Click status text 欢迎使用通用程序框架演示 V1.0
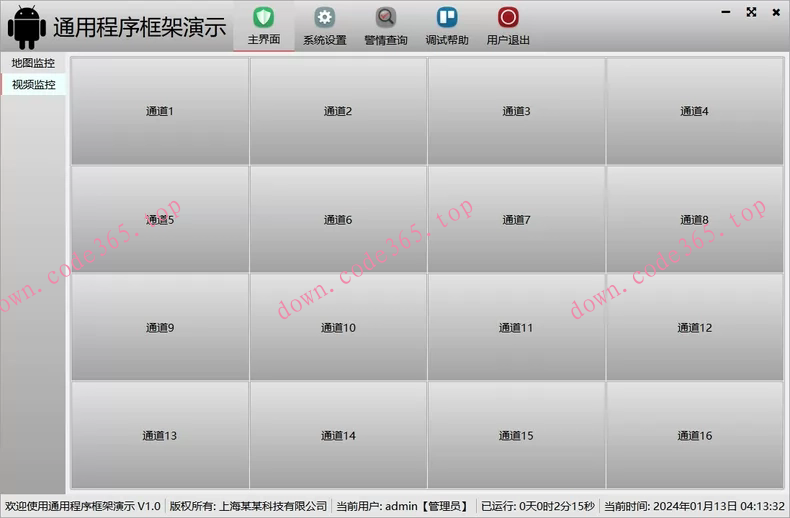Viewport: 790px width, 518px height. coord(83,506)
